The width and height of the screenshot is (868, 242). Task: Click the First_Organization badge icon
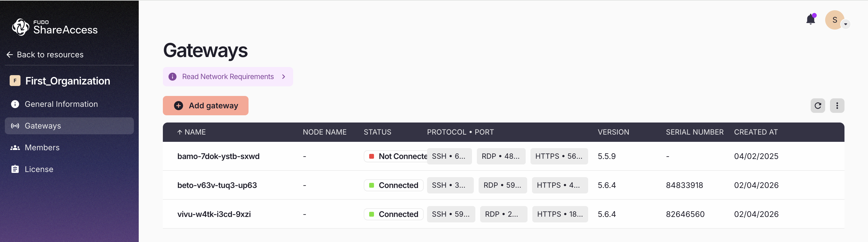[15, 81]
